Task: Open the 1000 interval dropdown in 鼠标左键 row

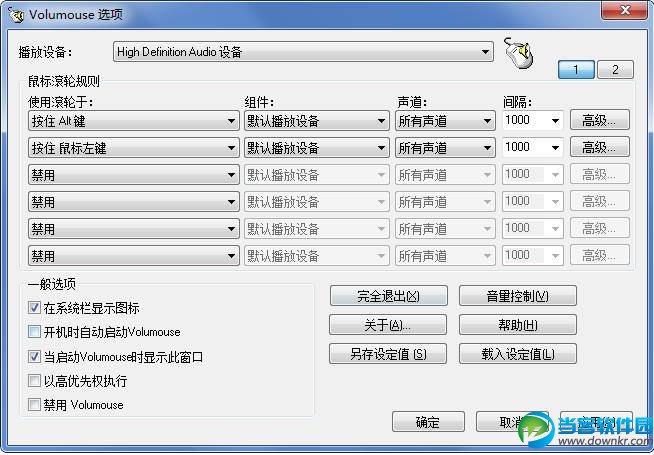Action: tap(533, 147)
